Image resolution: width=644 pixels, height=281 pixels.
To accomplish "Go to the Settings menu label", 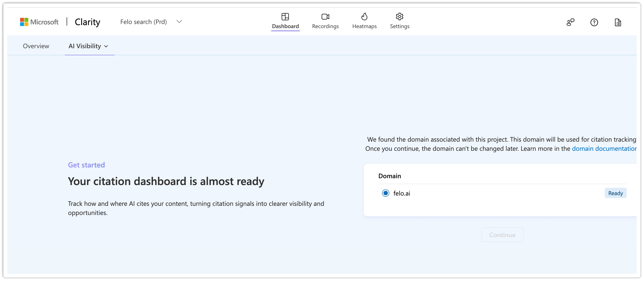I will tap(400, 26).
